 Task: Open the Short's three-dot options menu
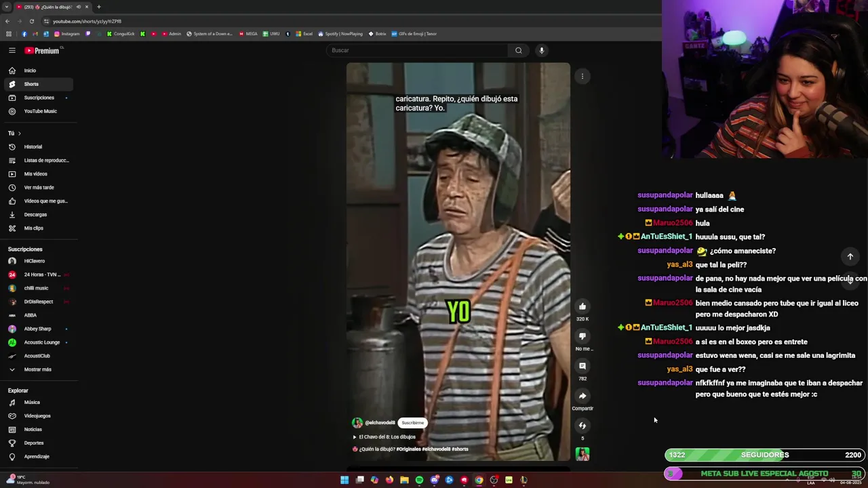(x=582, y=76)
